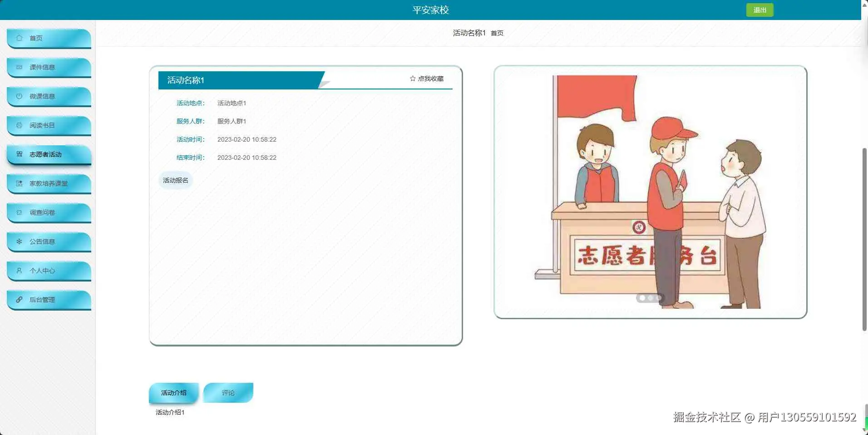This screenshot has width=868, height=435.
Task: Select the home icon beside 首页
Action: click(x=19, y=38)
